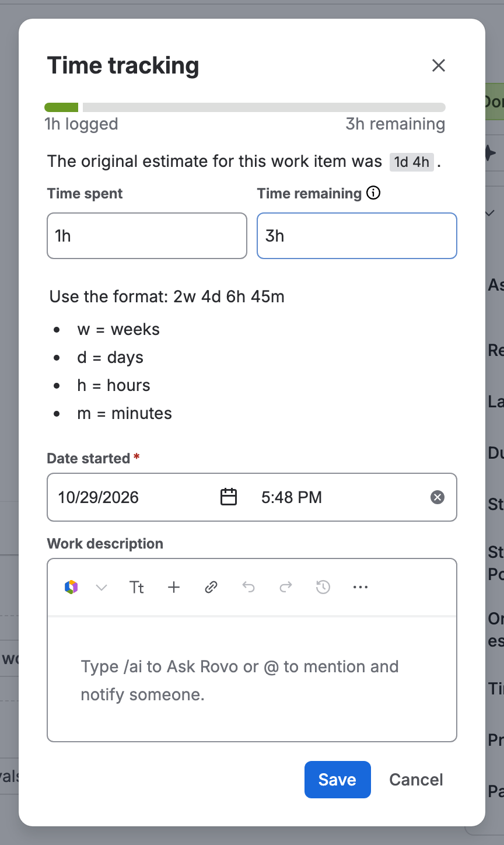Click the Time remaining info icon

[373, 193]
